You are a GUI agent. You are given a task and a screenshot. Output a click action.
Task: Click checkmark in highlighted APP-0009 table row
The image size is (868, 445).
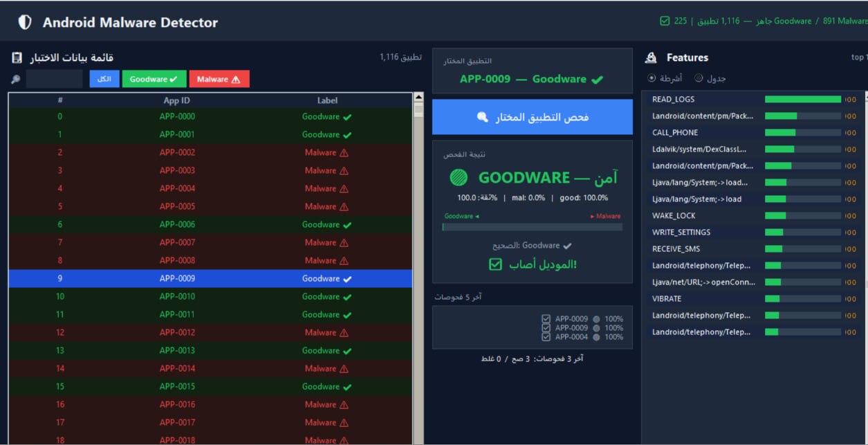(x=347, y=279)
